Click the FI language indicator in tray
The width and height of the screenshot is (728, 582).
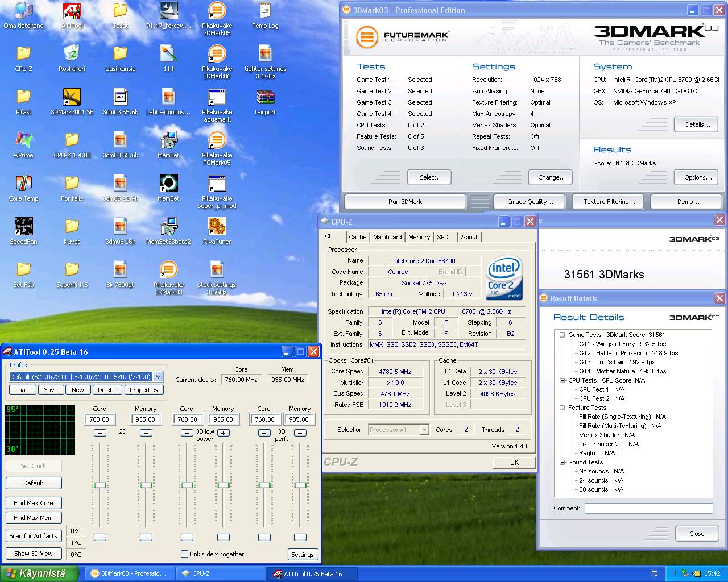(654, 573)
